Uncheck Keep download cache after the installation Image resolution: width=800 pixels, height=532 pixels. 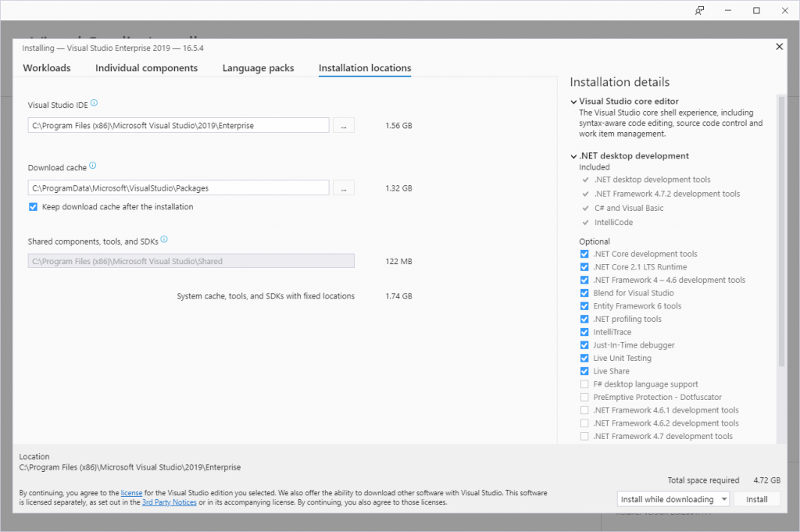33,207
